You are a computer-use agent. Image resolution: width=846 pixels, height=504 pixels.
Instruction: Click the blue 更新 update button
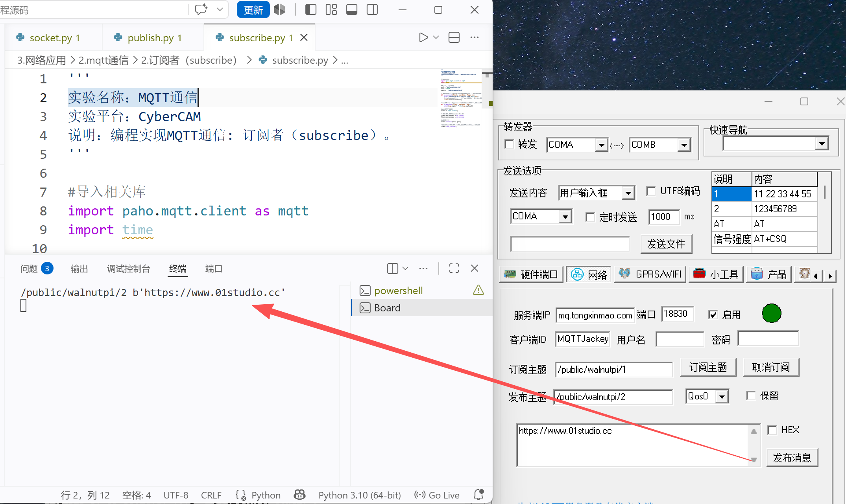(253, 10)
